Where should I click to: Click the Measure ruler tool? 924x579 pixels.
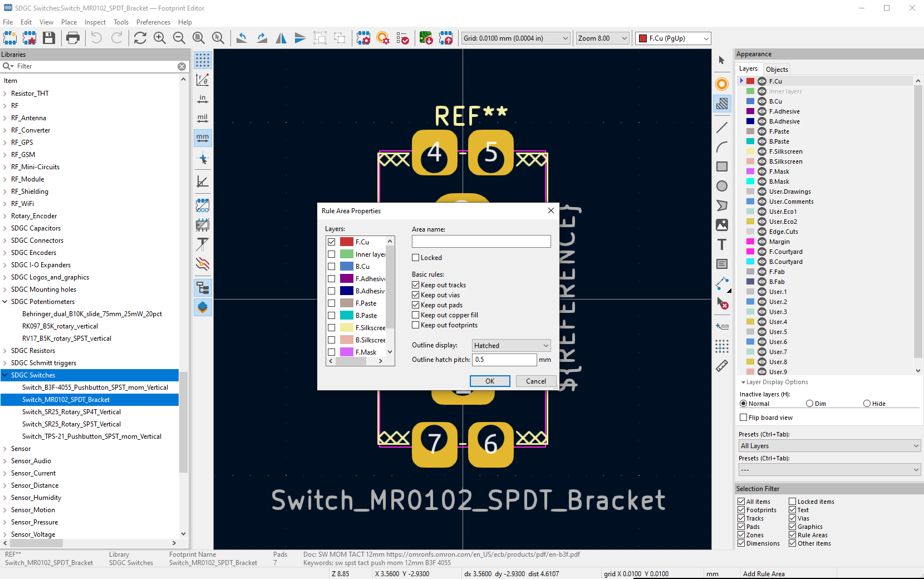722,366
